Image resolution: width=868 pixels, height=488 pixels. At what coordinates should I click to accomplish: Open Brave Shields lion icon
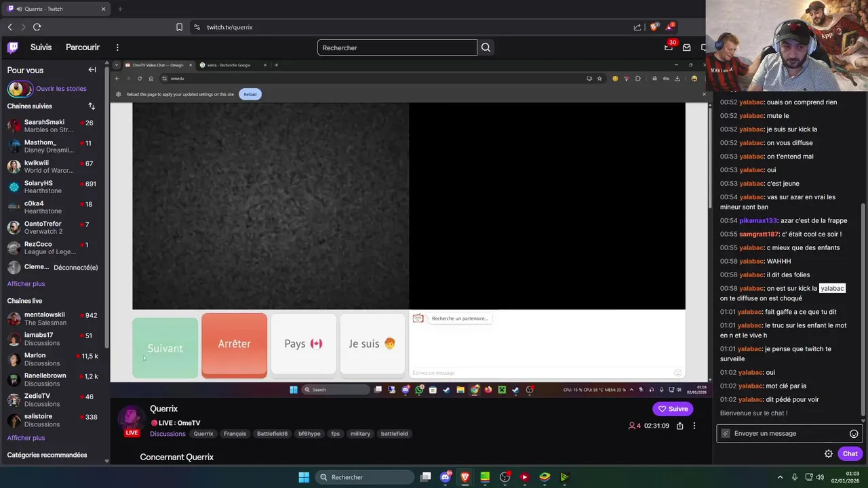tap(654, 27)
